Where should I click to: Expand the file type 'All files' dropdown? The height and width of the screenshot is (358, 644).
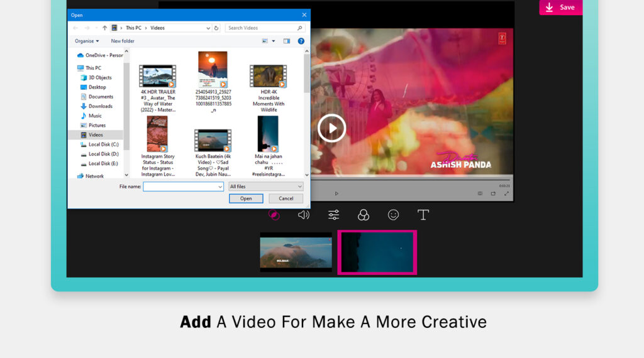pyautogui.click(x=266, y=187)
